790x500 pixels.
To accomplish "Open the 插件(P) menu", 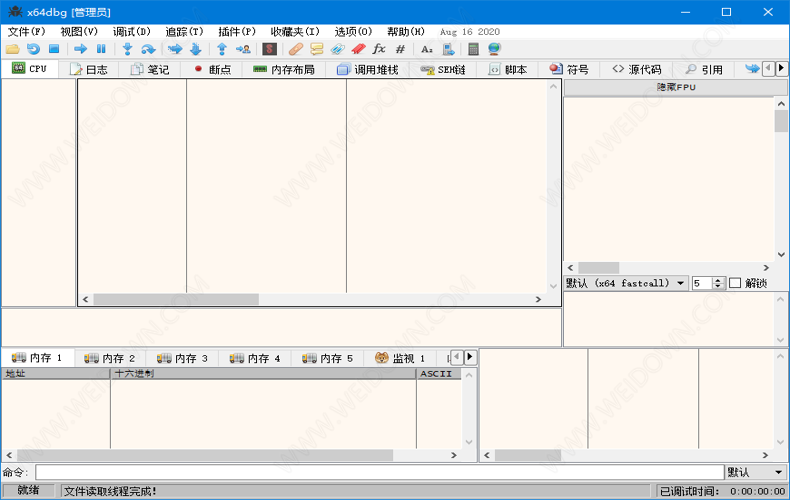I will coord(237,32).
